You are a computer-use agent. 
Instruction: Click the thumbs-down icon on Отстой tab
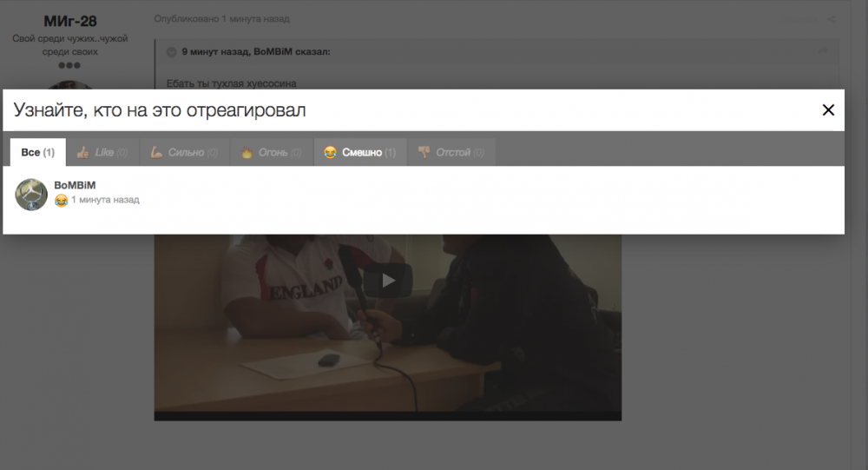[x=424, y=153]
